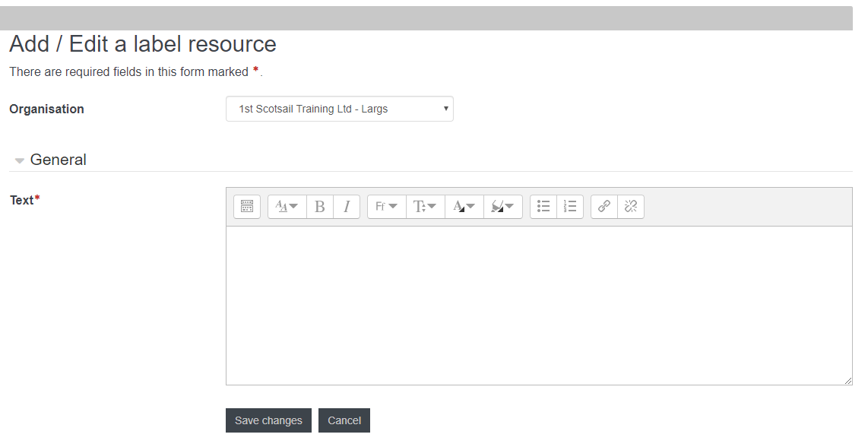Open the background colour picker

502,207
